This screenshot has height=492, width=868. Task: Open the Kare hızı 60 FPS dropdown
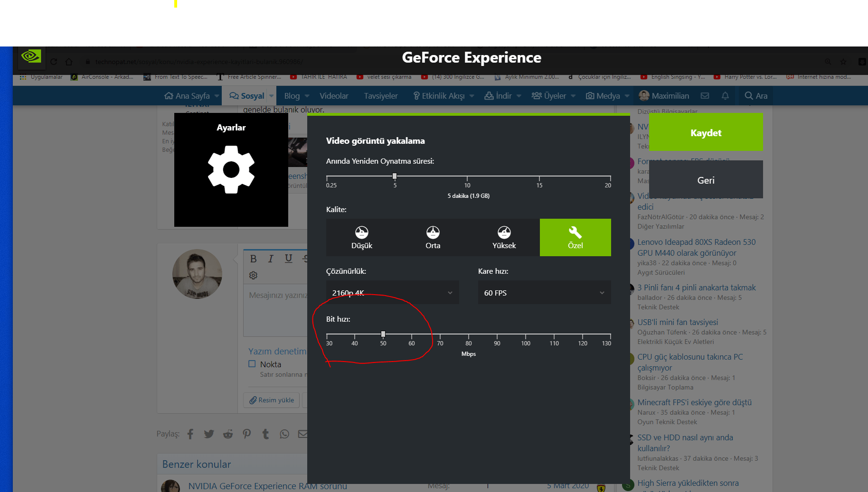coord(545,293)
